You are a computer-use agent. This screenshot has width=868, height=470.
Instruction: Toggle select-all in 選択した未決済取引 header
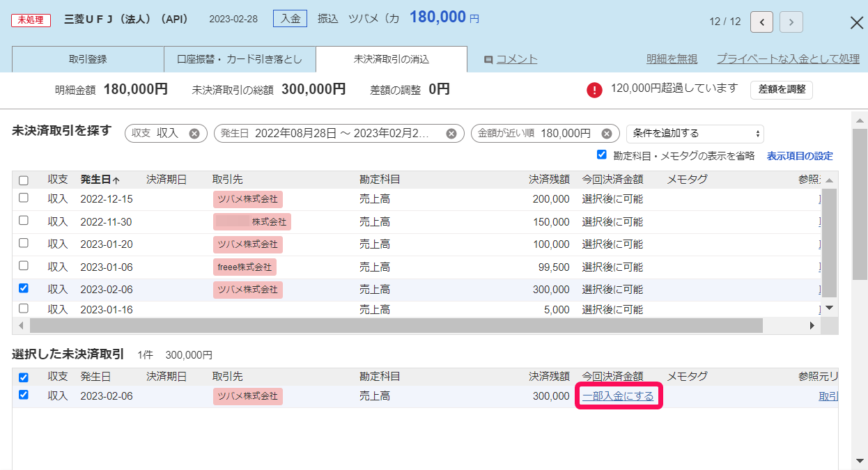24,377
